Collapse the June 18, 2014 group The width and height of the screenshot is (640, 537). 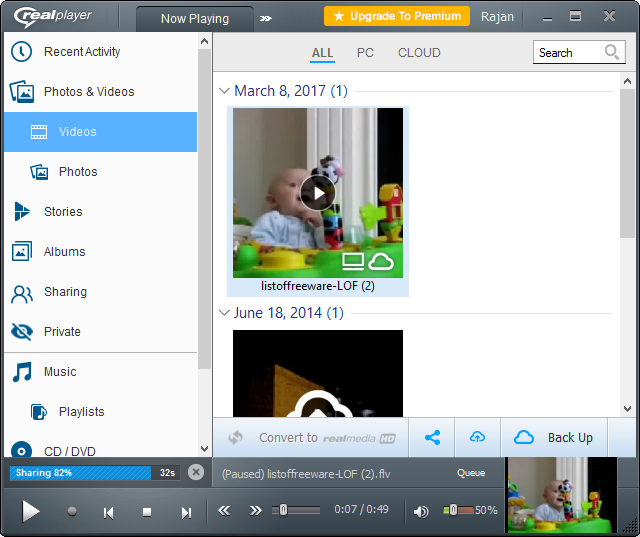224,313
